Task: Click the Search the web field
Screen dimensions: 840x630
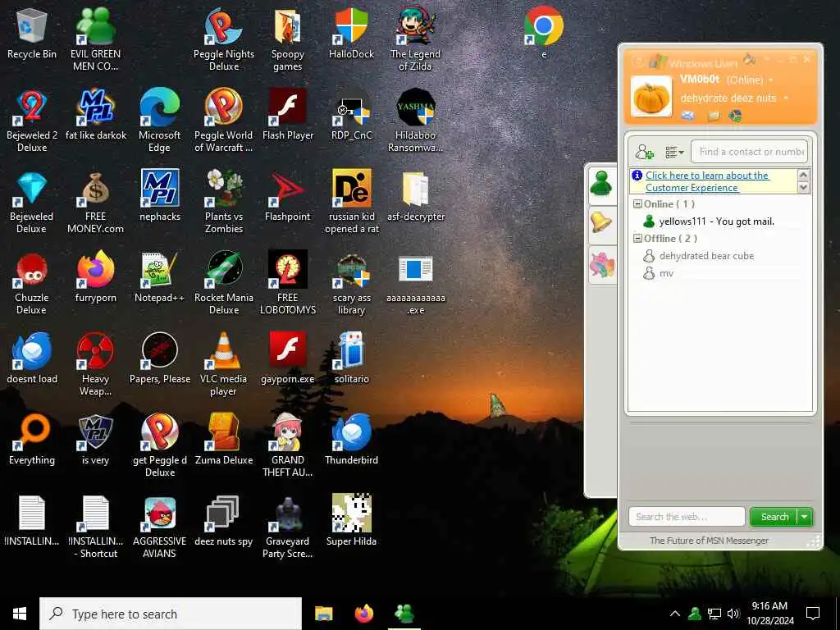Action: (687, 517)
